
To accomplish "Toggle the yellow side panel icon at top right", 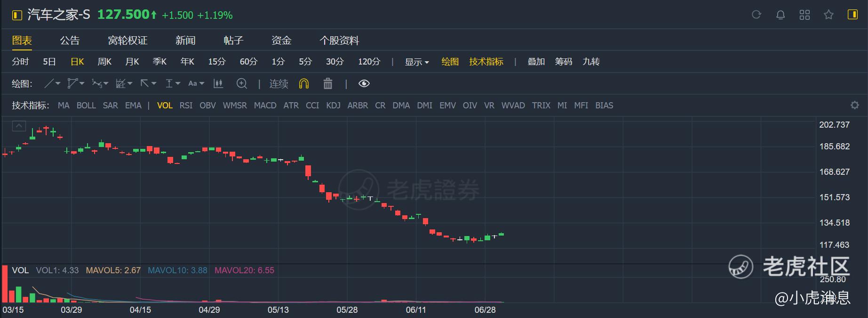I will pyautogui.click(x=852, y=15).
